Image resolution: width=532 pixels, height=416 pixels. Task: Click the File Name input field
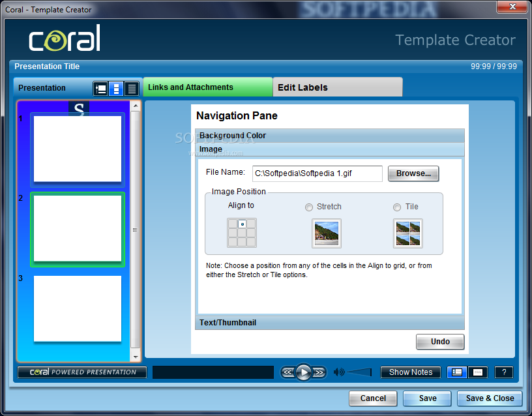point(318,173)
